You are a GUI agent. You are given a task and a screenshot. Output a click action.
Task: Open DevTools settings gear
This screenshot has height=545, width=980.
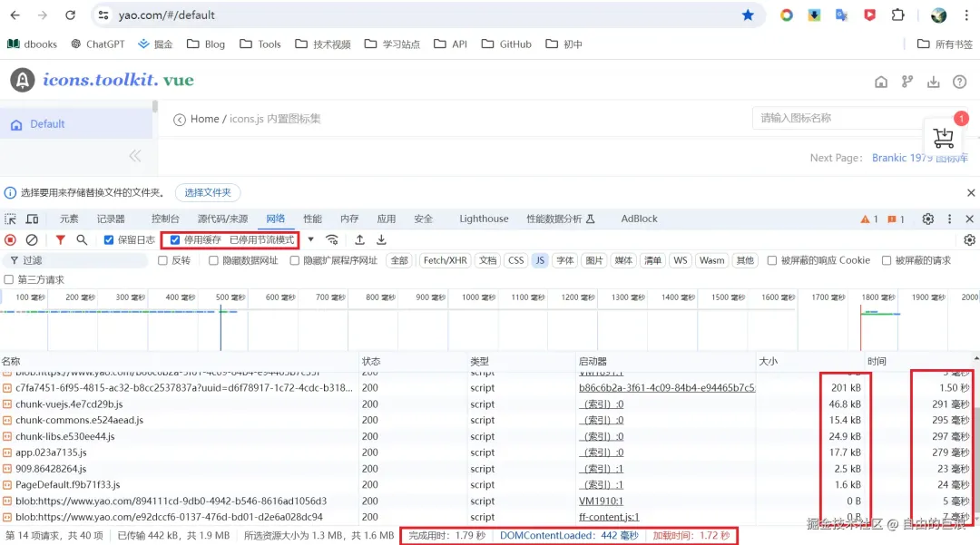927,219
